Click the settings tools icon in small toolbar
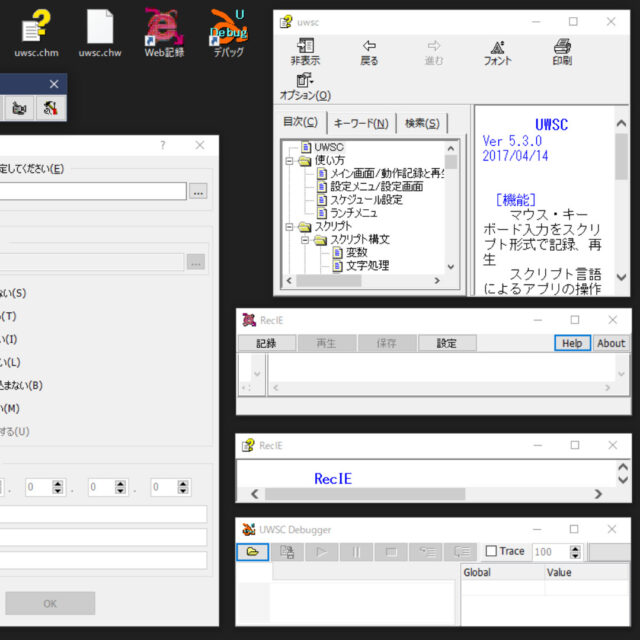 51,108
